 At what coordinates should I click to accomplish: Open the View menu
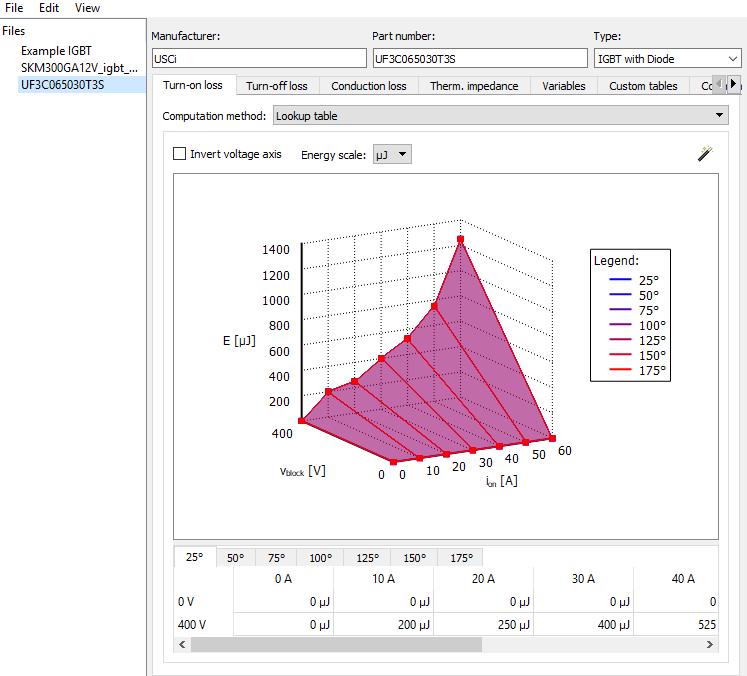(x=87, y=8)
